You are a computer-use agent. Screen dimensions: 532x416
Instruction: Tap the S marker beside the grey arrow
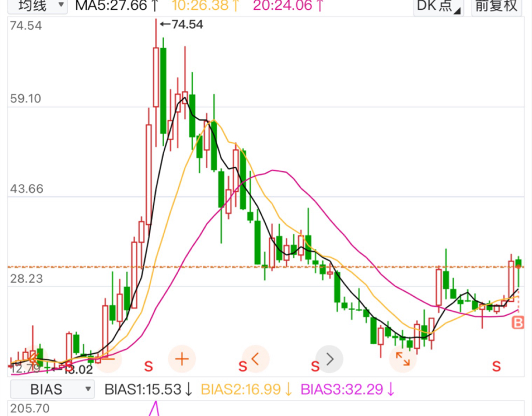tap(315, 367)
